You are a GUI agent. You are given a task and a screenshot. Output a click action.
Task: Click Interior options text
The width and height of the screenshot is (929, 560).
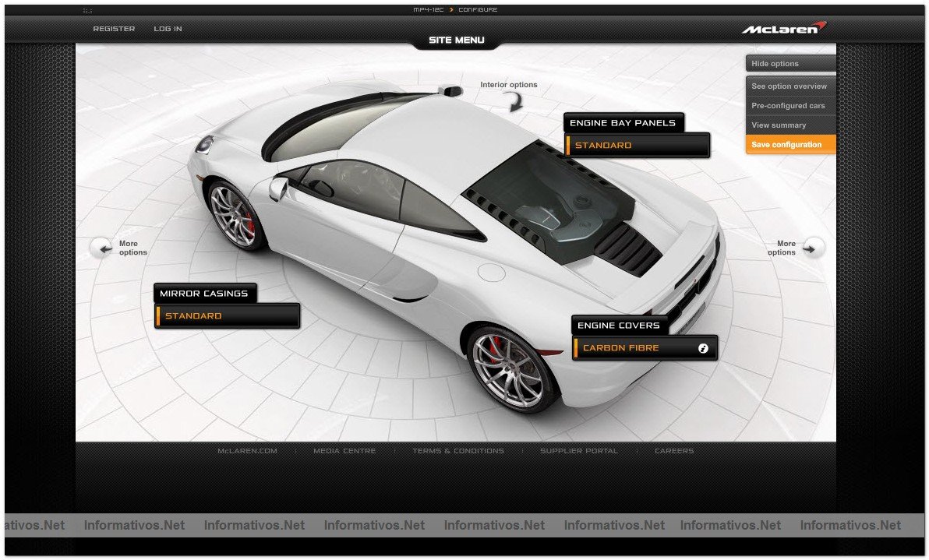tap(508, 85)
